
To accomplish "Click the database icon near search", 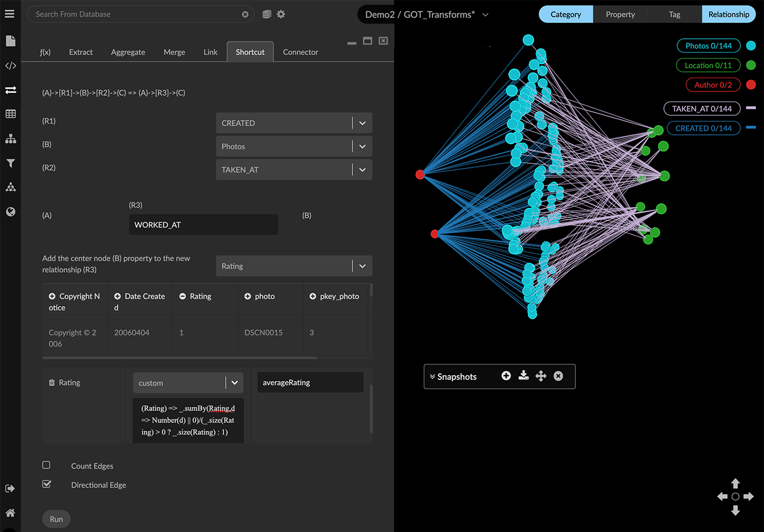I will [267, 14].
